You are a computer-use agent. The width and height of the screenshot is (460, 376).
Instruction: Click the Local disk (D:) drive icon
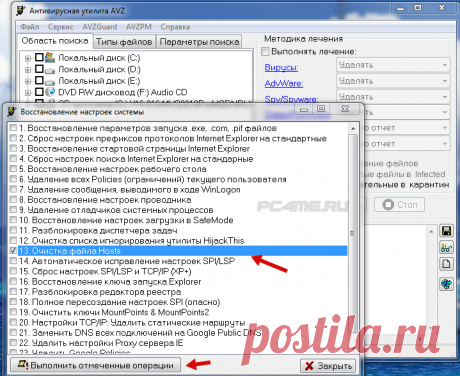pyautogui.click(x=50, y=70)
